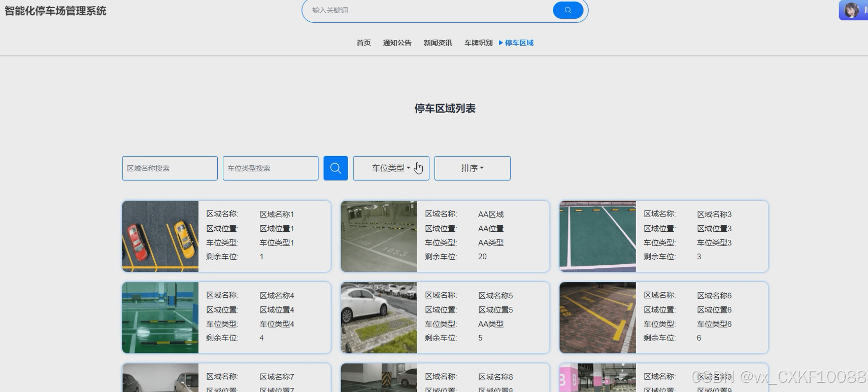Screen dimensions: 868x392
Task: Click the 停车区域列表 heading
Action: pos(445,109)
